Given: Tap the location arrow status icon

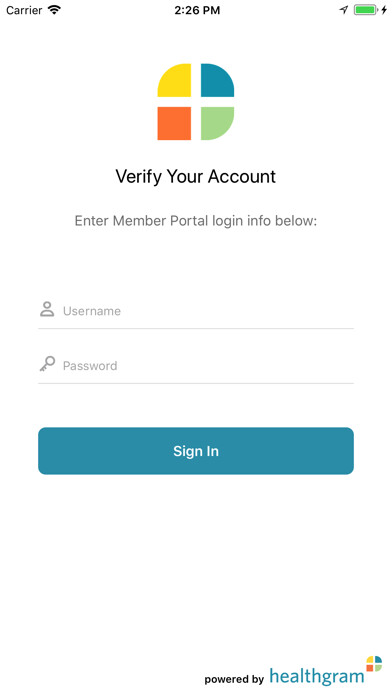Looking at the screenshot, I should (x=344, y=10).
